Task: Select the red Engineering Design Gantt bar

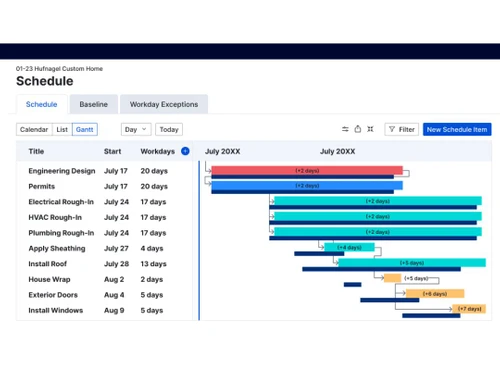Action: (x=307, y=170)
